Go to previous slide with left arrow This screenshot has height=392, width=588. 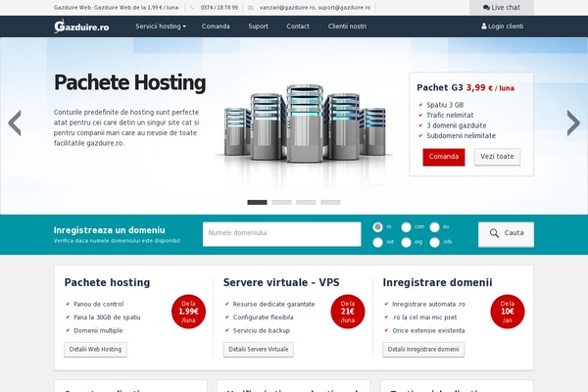15,123
